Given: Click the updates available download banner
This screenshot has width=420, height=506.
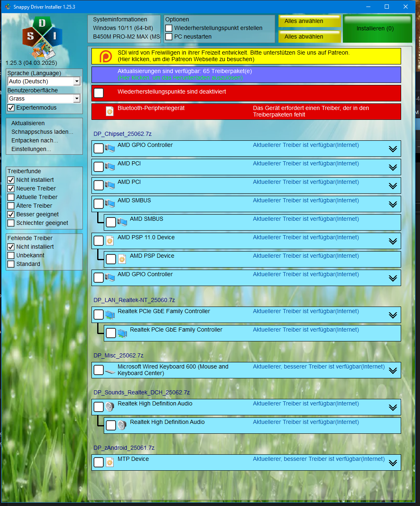Looking at the screenshot, I should pyautogui.click(x=246, y=75).
